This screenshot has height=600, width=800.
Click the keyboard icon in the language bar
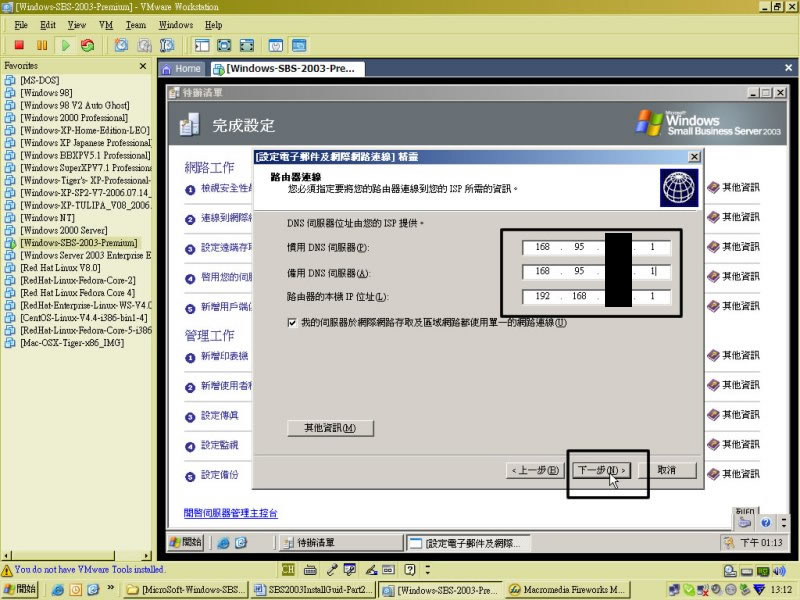[310, 569]
